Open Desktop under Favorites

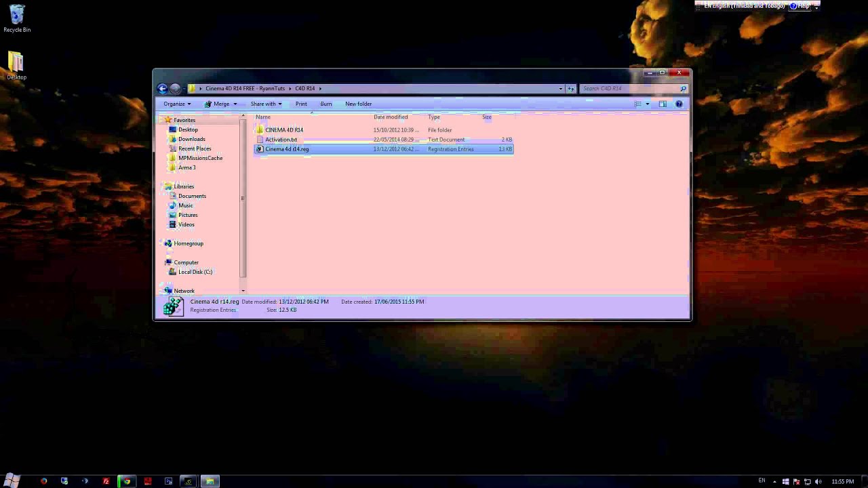click(x=188, y=129)
